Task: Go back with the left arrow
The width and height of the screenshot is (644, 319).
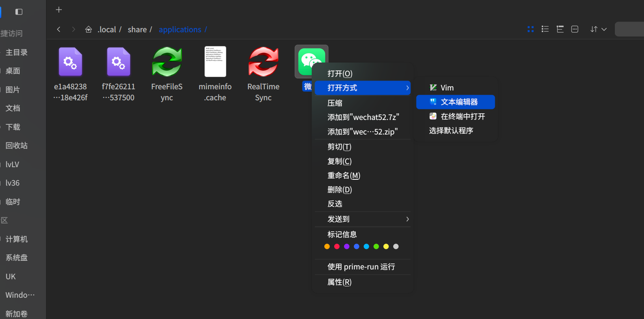Action: tap(59, 30)
